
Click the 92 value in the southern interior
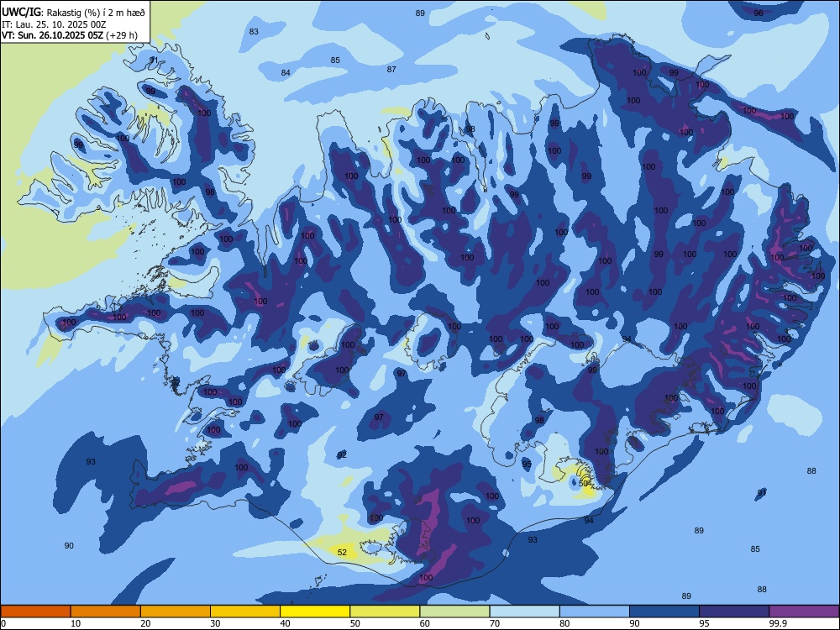coord(342,454)
